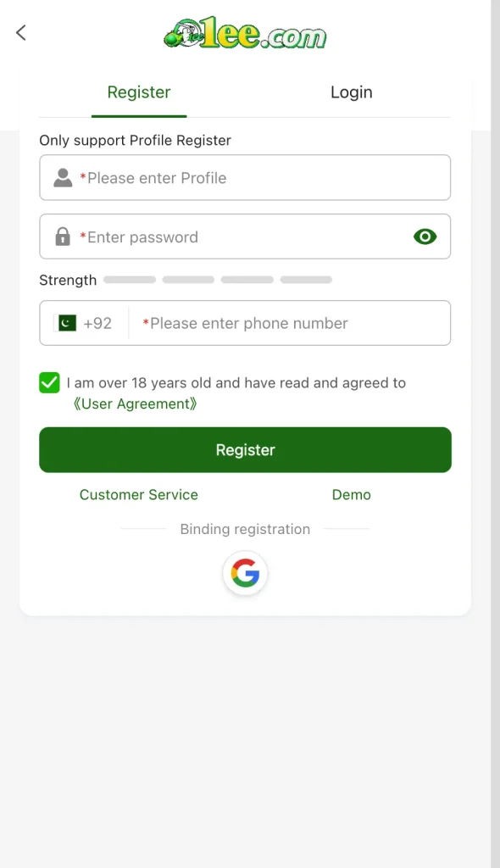Open the User Agreement link

click(135, 403)
